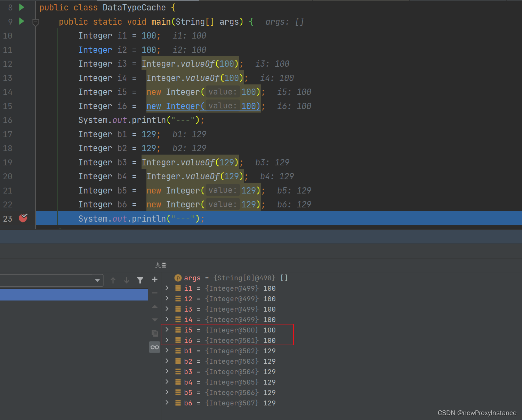Go to previous frame with up arrow

[x=113, y=280]
